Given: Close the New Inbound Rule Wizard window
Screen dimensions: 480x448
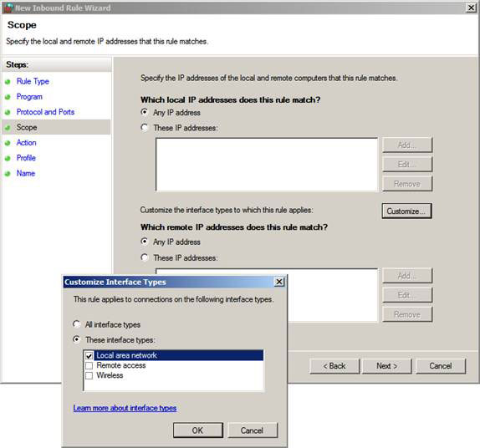Looking at the screenshot, I should point(472,8).
